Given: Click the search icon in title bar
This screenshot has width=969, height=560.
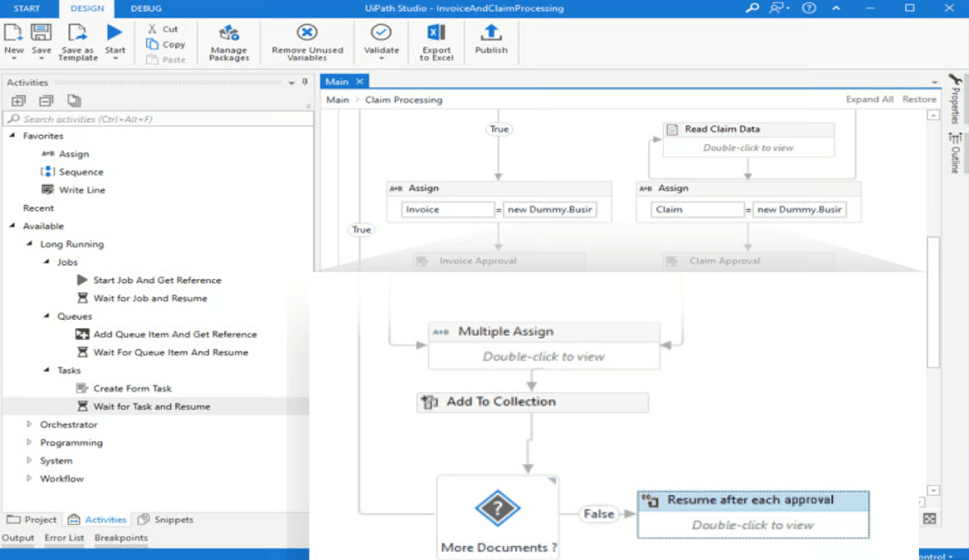Looking at the screenshot, I should coord(752,8).
